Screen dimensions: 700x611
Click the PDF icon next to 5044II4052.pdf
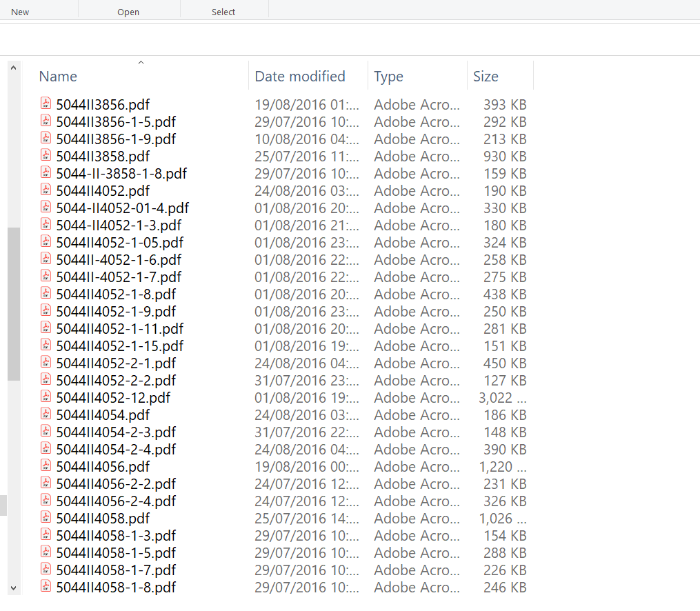(46, 190)
